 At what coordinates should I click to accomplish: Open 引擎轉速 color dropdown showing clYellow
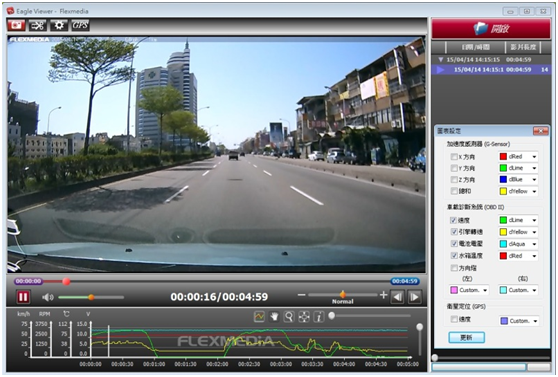pyautogui.click(x=518, y=232)
